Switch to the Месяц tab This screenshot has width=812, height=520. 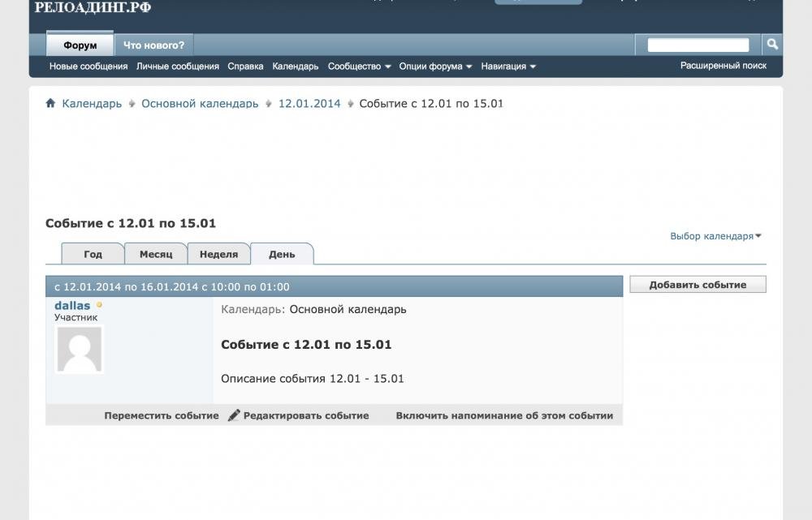coord(156,254)
